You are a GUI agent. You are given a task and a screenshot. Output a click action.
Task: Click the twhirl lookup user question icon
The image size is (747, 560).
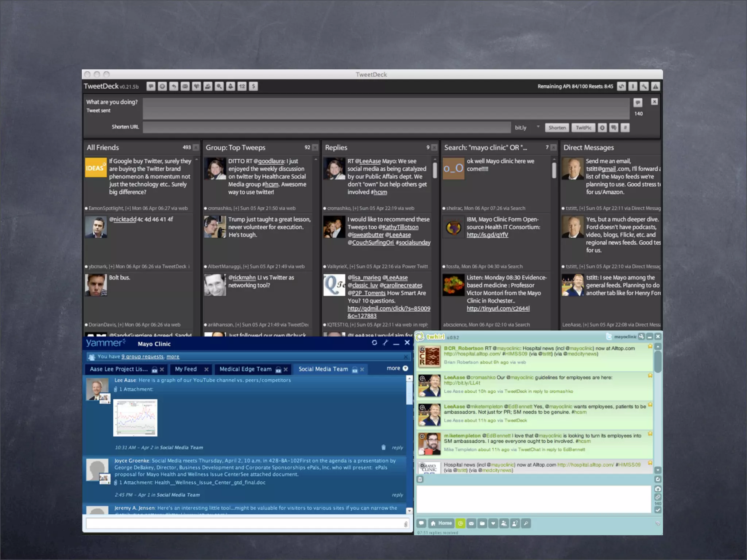[x=515, y=523]
